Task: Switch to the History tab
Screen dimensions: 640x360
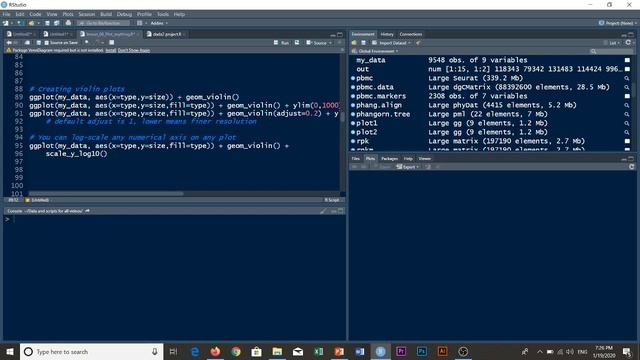Action: 387,34
